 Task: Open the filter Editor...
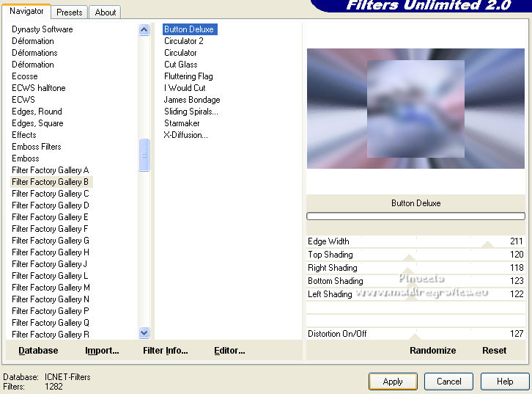click(229, 351)
